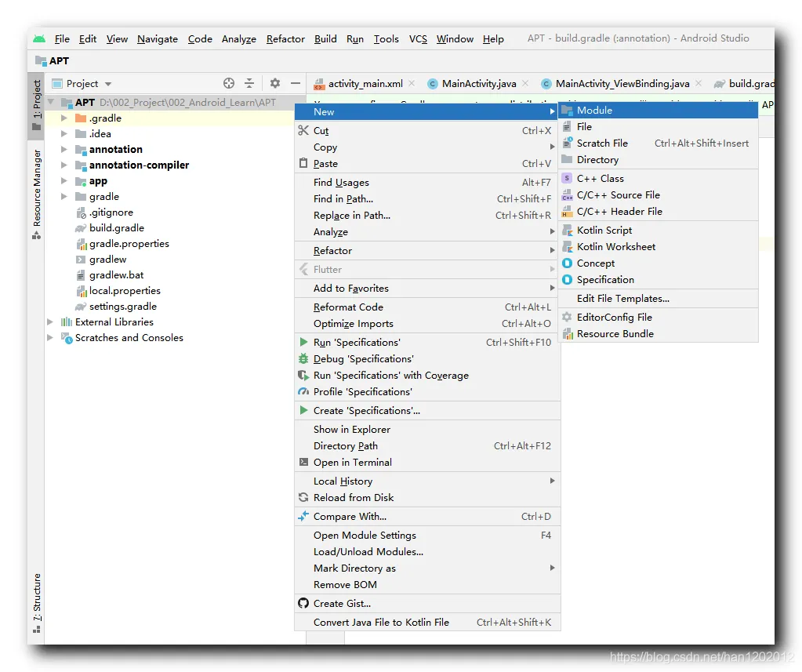Screen dimensions: 802x672
Task: Click the Open in Terminal icon
Action: tap(303, 462)
